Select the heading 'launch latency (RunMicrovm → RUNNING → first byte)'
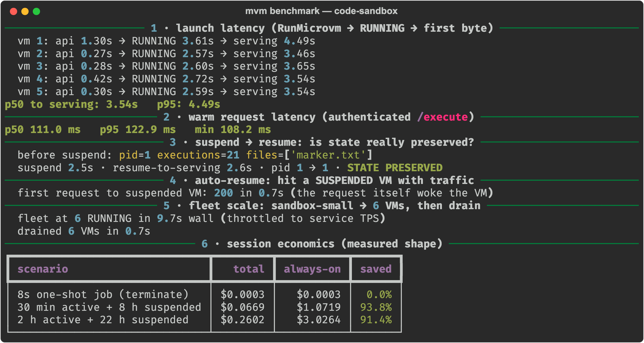 click(334, 28)
